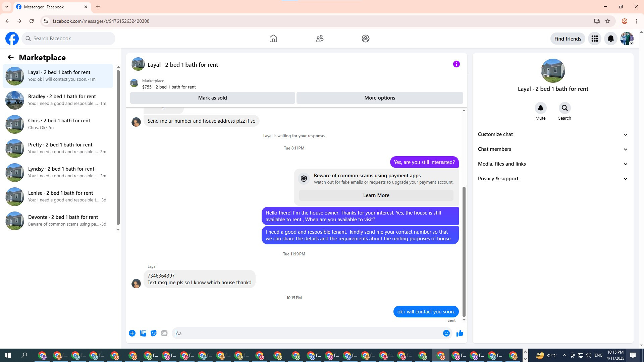Viewport: 644px width, 362px height.
Task: Click the 'Yes, are you still interested?' message
Action: point(424,162)
